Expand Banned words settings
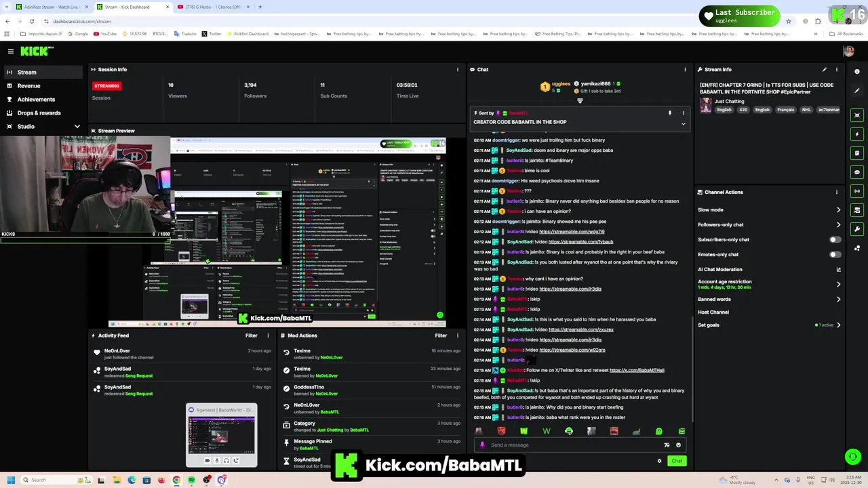Viewport: 868px width, 488px height. (x=839, y=300)
